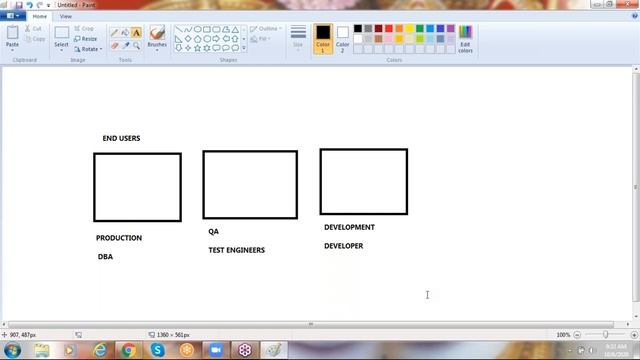Choose the Down arrow shape
Screen dimensions: 640x360
pyautogui.click(x=178, y=48)
